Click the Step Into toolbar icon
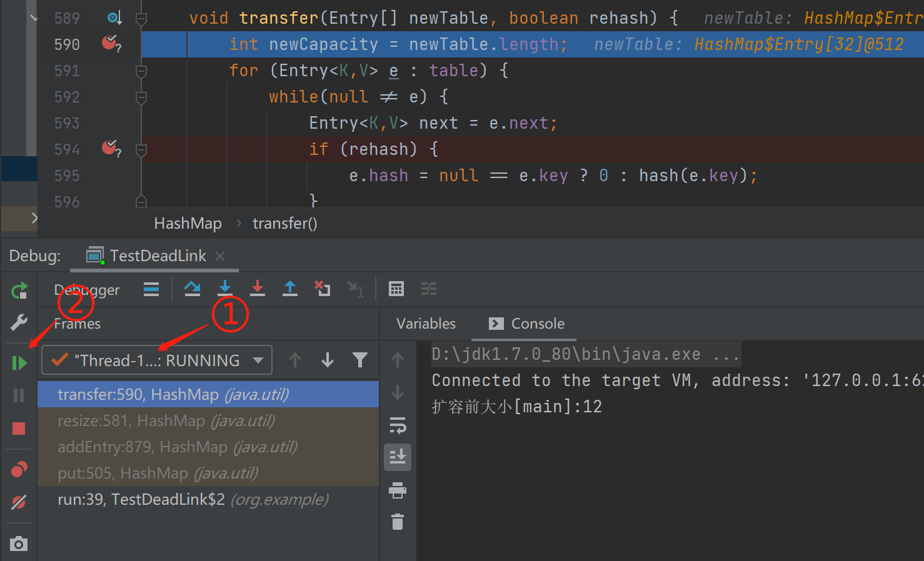This screenshot has height=561, width=924. coord(225,289)
